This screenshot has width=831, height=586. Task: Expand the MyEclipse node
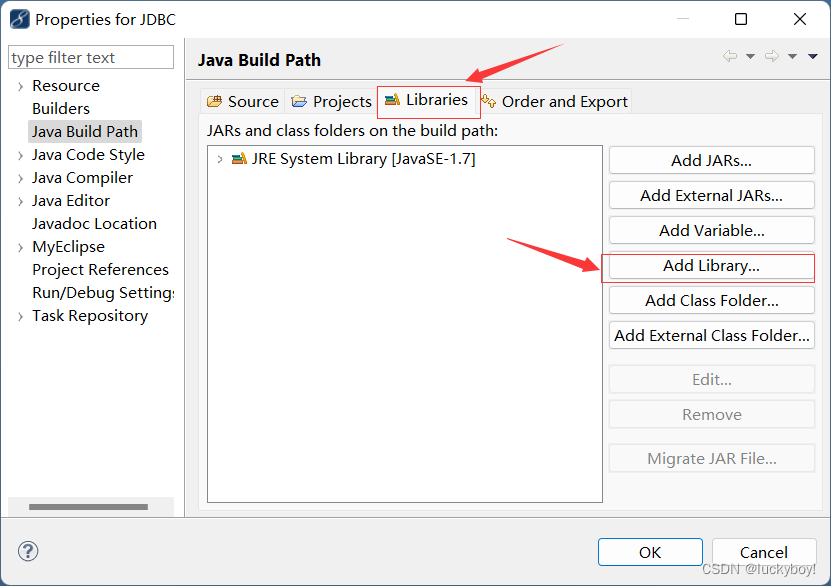pos(20,247)
